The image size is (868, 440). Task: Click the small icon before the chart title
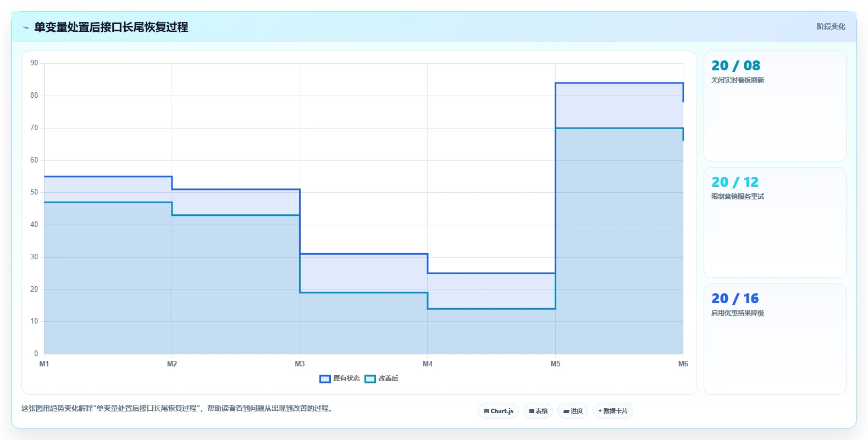pos(26,27)
